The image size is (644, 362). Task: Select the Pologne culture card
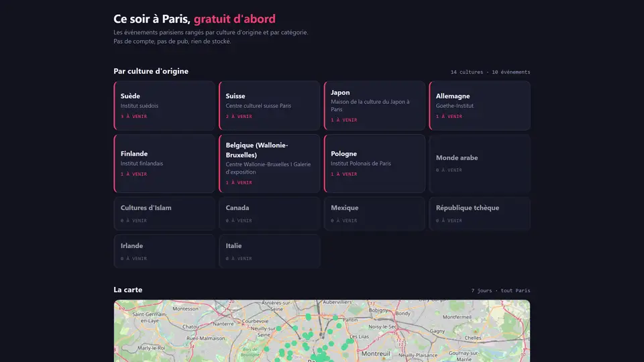coord(374,164)
